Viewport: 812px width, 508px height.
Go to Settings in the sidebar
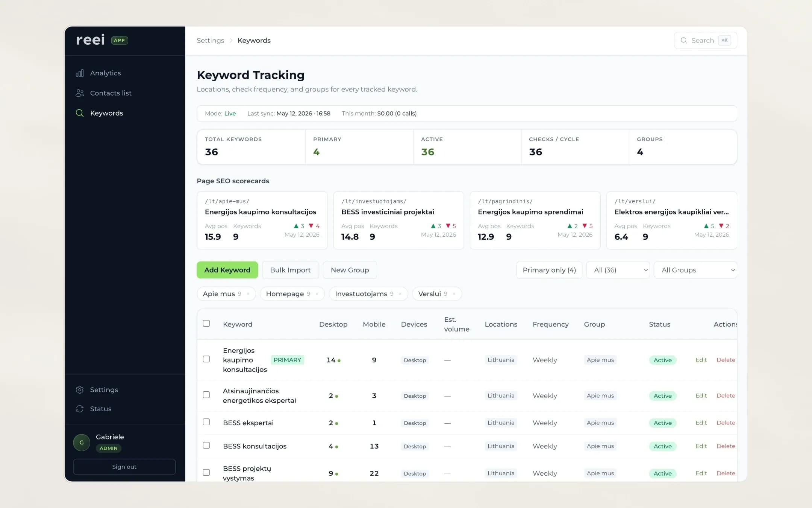104,390
